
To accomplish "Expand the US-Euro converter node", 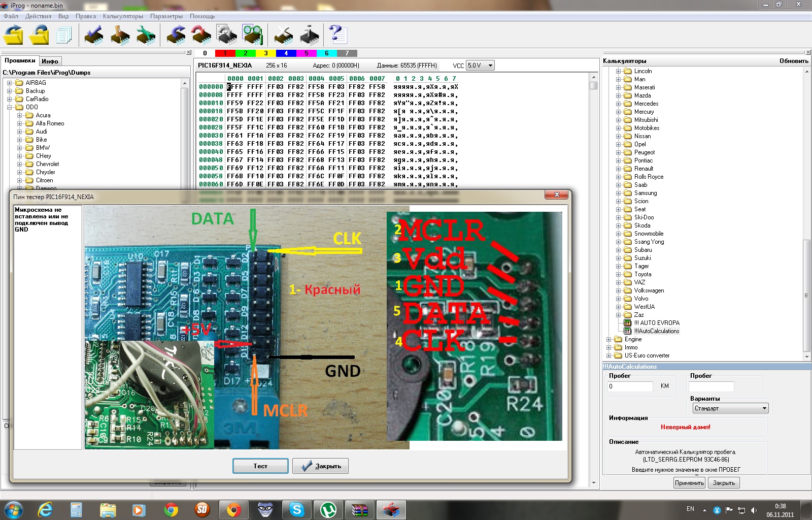I will point(609,355).
